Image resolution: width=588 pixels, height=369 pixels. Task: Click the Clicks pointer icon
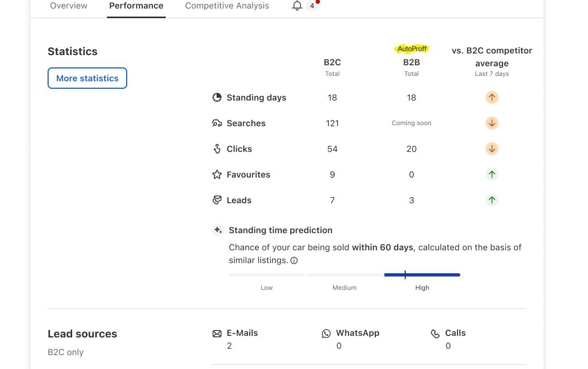coord(217,149)
